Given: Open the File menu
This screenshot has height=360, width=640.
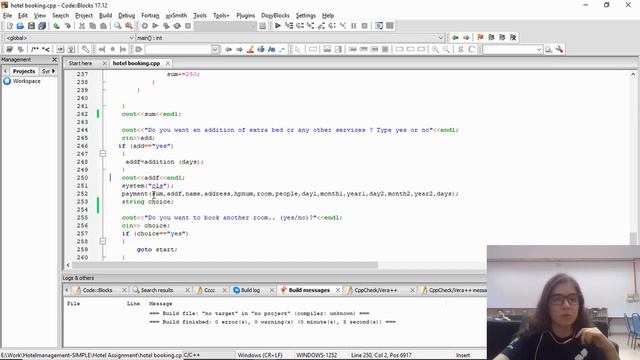Looking at the screenshot, I should 7,16.
